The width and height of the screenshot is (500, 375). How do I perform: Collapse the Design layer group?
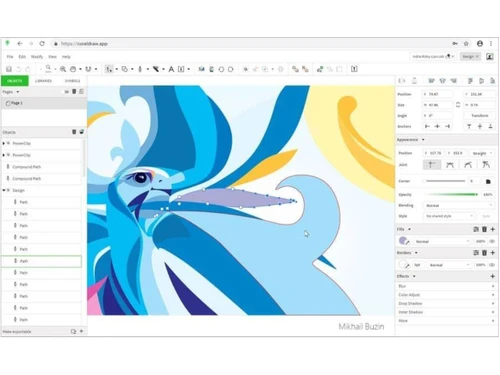coord(4,190)
